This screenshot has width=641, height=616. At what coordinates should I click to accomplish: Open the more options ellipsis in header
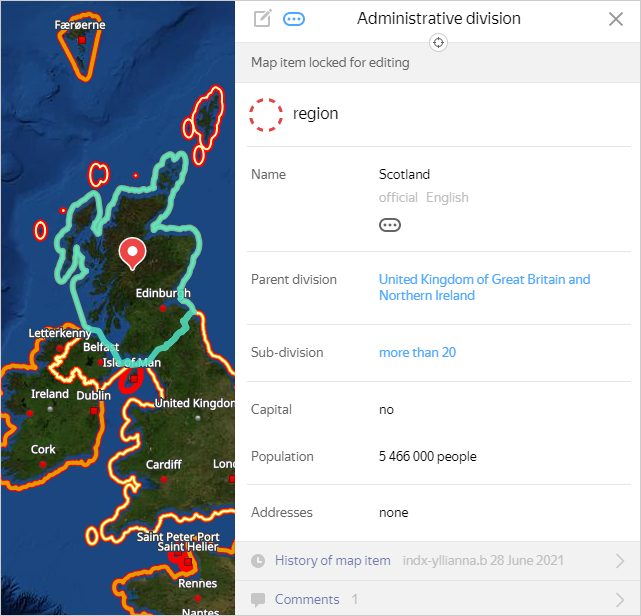[x=294, y=18]
